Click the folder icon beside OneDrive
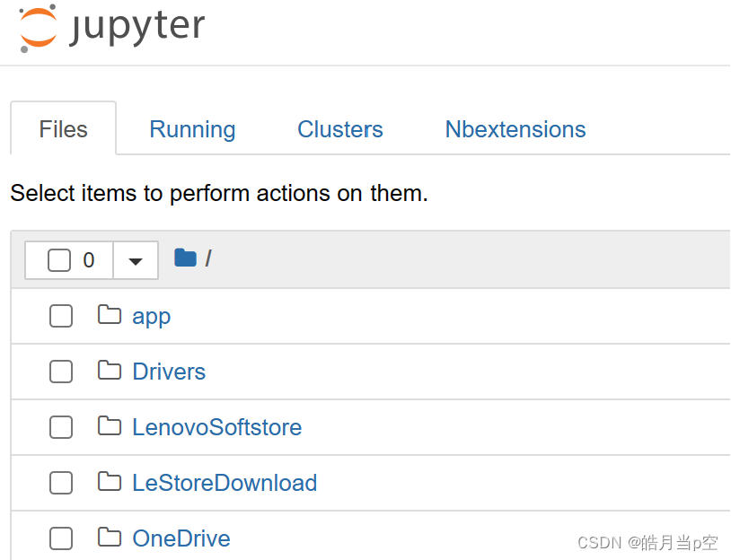Viewport: 731px width, 560px height. click(x=109, y=538)
